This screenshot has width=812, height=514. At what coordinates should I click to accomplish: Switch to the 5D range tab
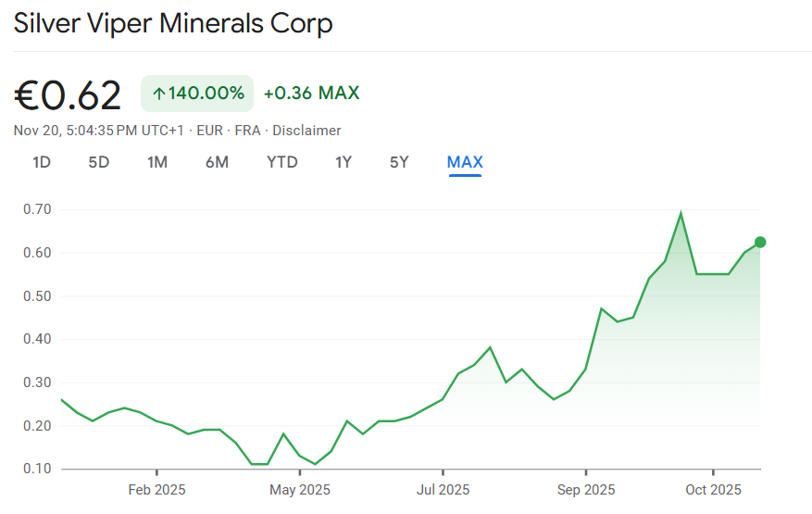(99, 163)
